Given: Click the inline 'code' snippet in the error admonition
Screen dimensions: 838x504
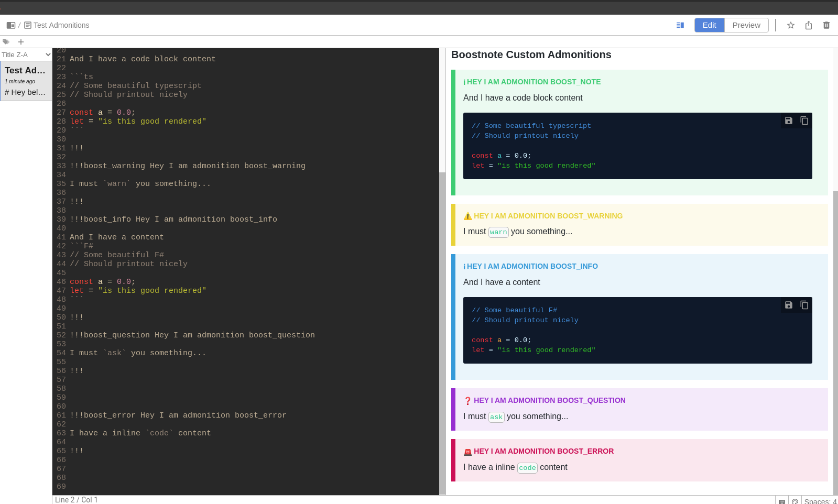Looking at the screenshot, I should tap(527, 468).
